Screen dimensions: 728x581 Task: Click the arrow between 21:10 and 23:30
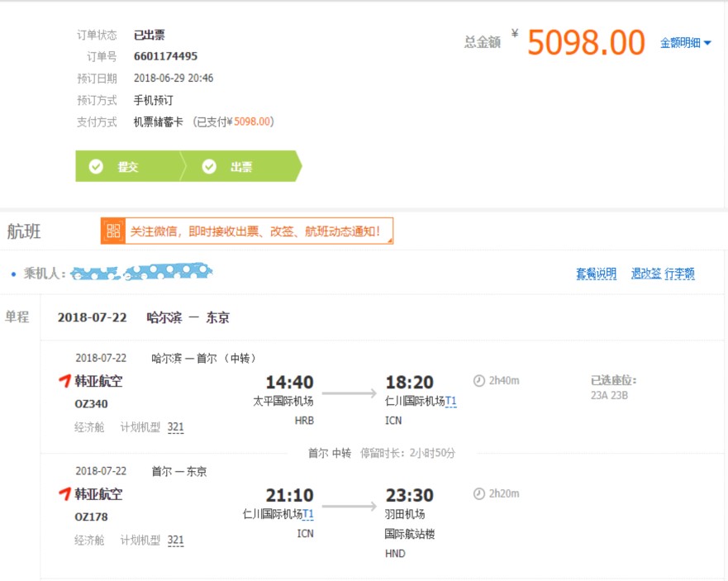pyautogui.click(x=349, y=507)
